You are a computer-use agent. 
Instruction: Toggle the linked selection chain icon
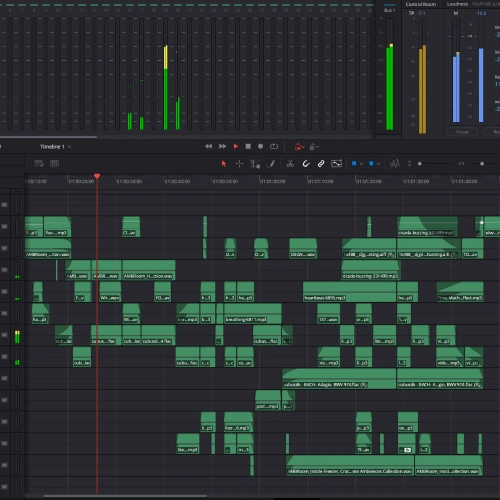(x=321, y=164)
